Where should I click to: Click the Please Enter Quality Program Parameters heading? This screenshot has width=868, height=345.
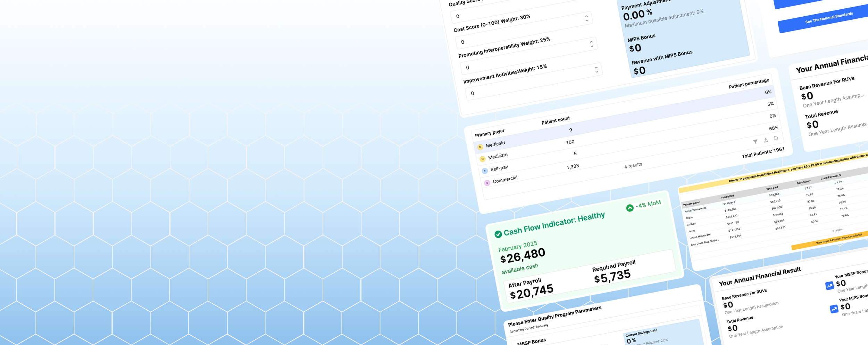tap(554, 316)
